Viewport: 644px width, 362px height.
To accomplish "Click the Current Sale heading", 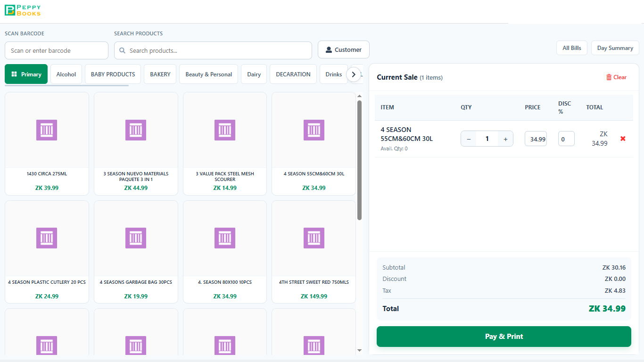I will point(397,77).
